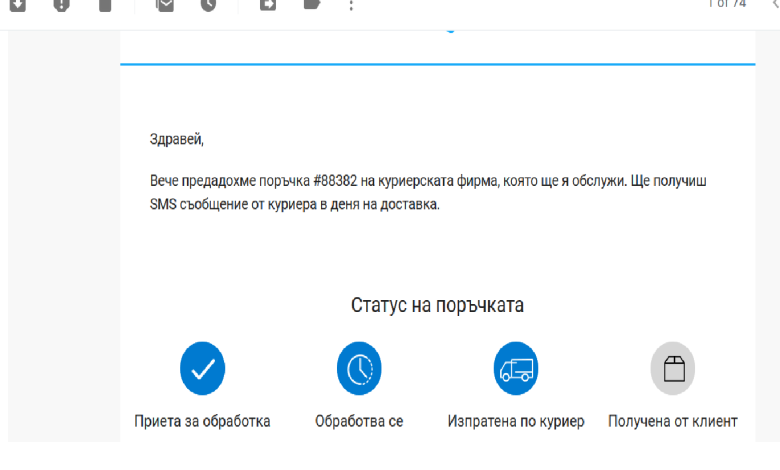The height and width of the screenshot is (470, 780).
Task: Click the 'Приета за обработка' status label
Action: (202, 421)
